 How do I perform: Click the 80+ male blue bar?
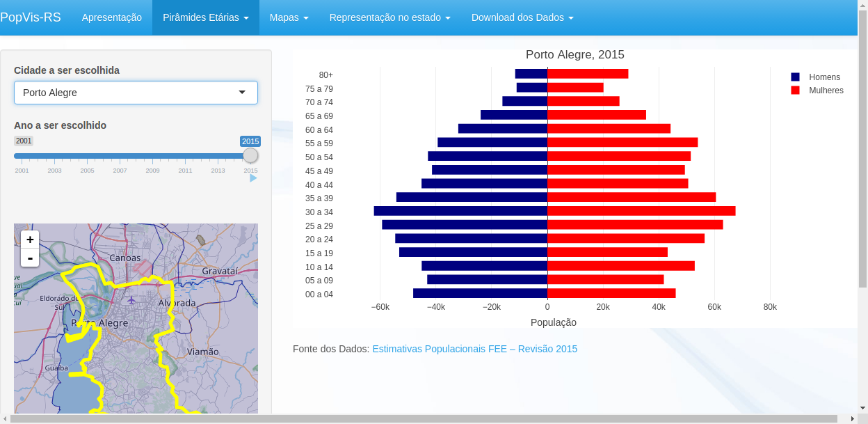click(x=531, y=74)
